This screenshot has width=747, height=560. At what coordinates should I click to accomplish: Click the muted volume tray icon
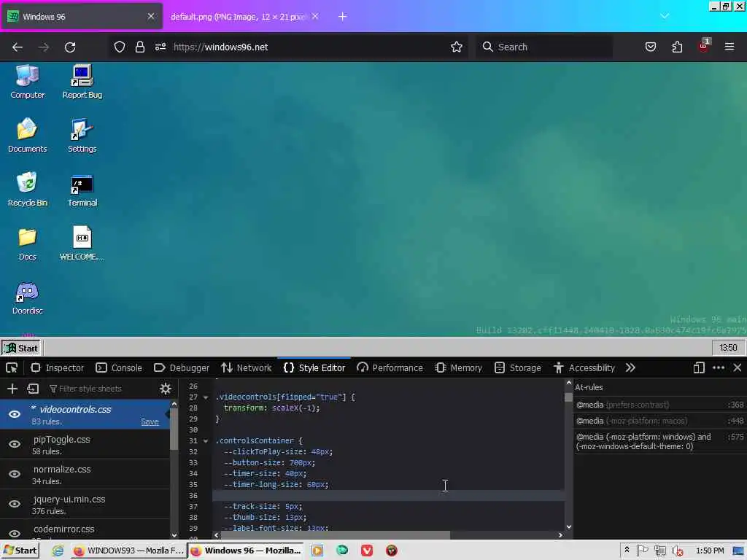(678, 551)
